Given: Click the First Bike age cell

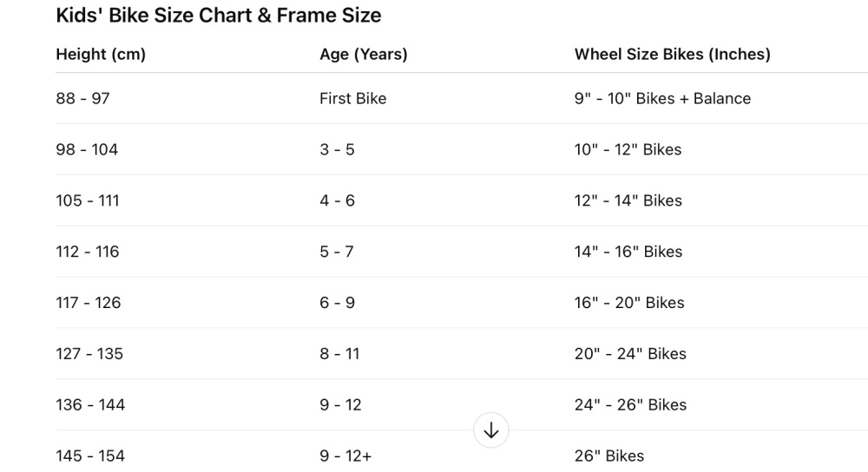Looking at the screenshot, I should 352,98.
